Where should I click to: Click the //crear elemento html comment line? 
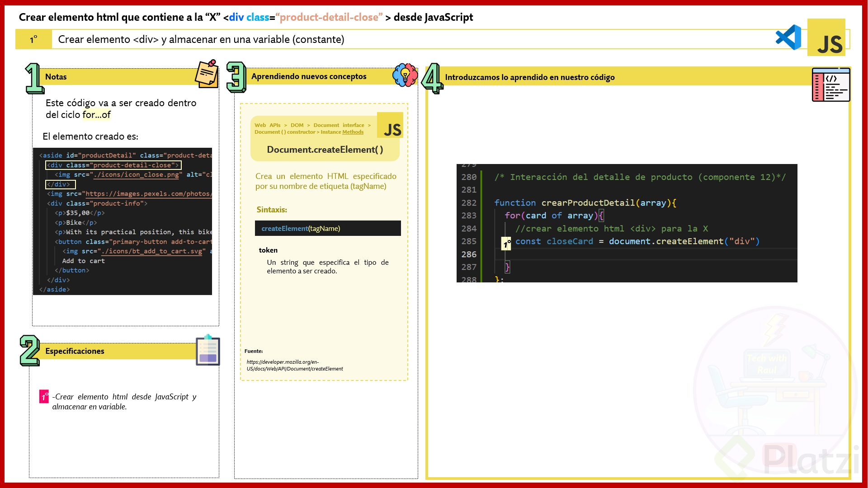(612, 229)
